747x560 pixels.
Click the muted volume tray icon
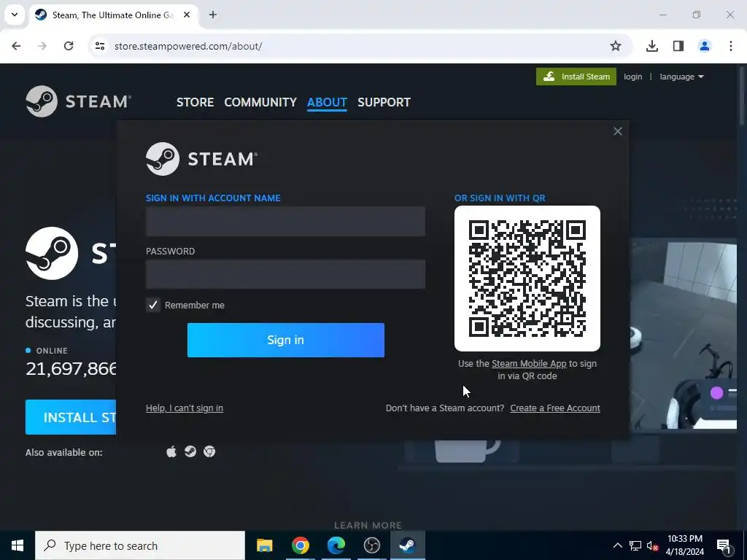click(653, 545)
